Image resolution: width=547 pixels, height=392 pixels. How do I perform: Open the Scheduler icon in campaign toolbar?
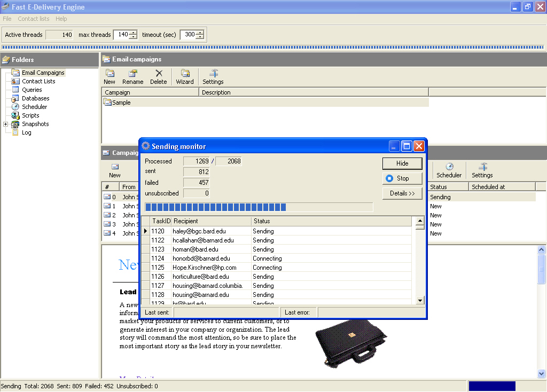[449, 167]
